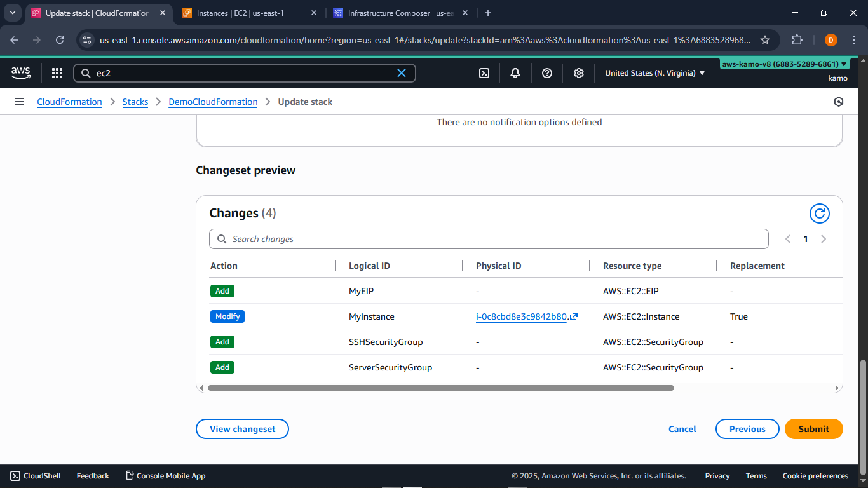Open the hamburger navigation menu
The width and height of the screenshot is (868, 488).
pyautogui.click(x=20, y=102)
